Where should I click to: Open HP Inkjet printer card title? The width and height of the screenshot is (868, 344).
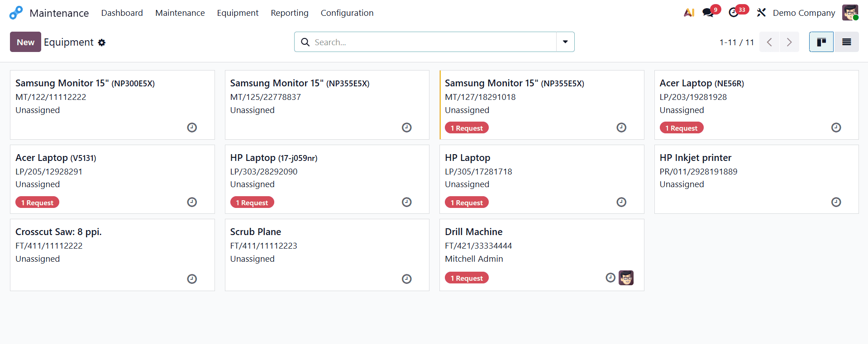pos(696,158)
